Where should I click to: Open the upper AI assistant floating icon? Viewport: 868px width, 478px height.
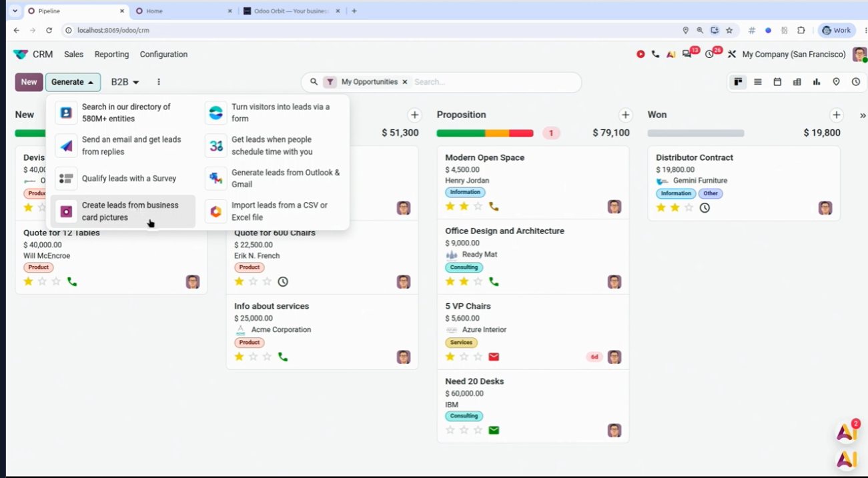point(847,432)
